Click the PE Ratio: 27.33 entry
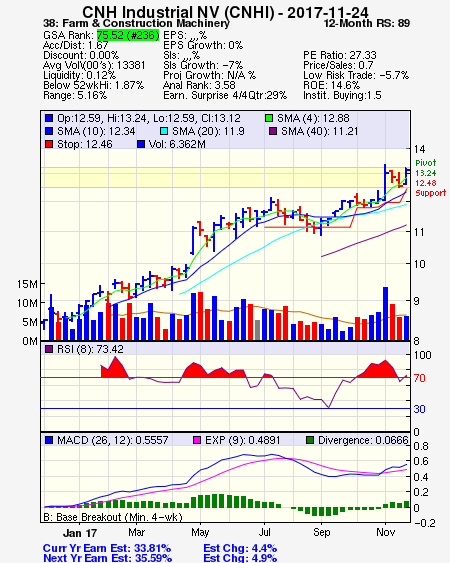 [340, 55]
